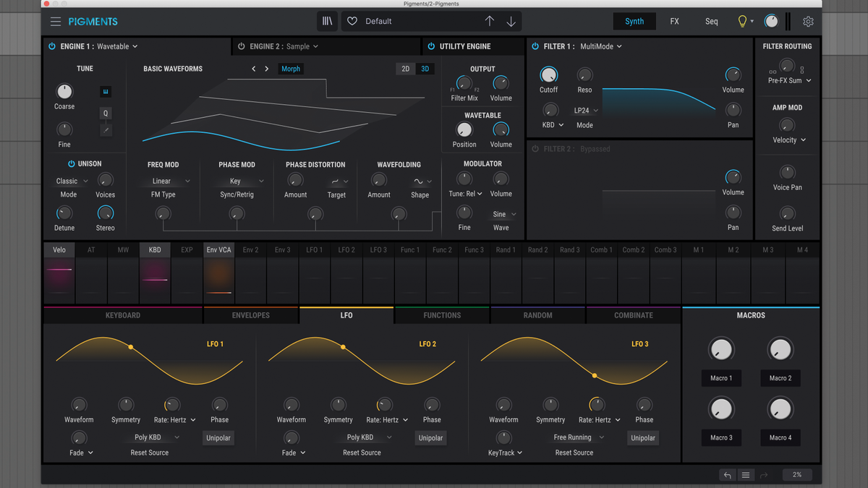Open the LFO 3 KeyTrack dropdown
Viewport: 868px width, 488px height.
coord(505,453)
